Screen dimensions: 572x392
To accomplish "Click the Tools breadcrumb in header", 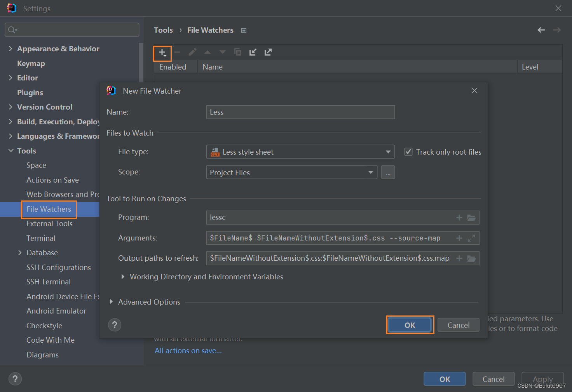I will 163,30.
